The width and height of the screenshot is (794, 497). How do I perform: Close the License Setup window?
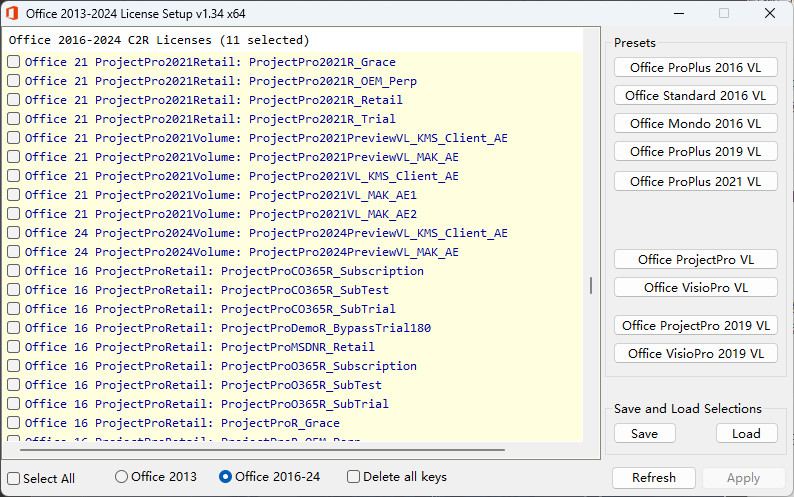tap(770, 13)
